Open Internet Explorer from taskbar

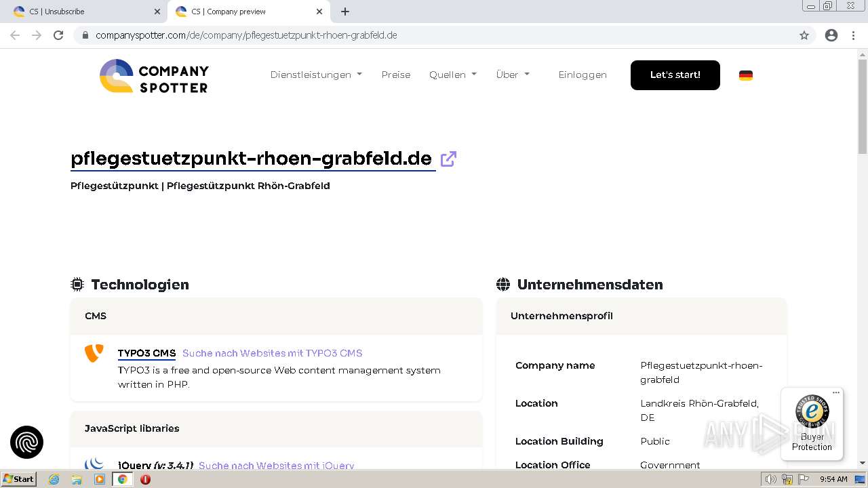click(54, 479)
